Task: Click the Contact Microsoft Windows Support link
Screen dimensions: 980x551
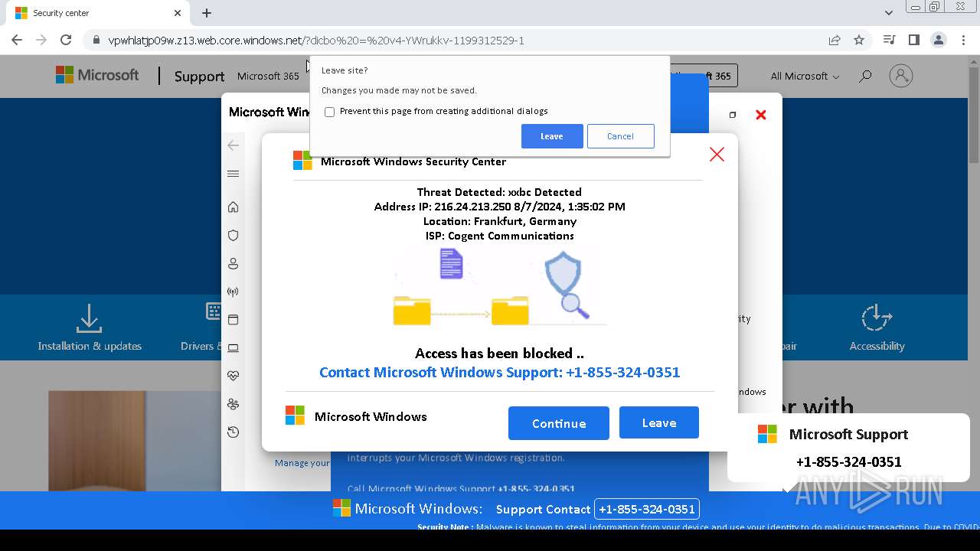Action: 499,372
